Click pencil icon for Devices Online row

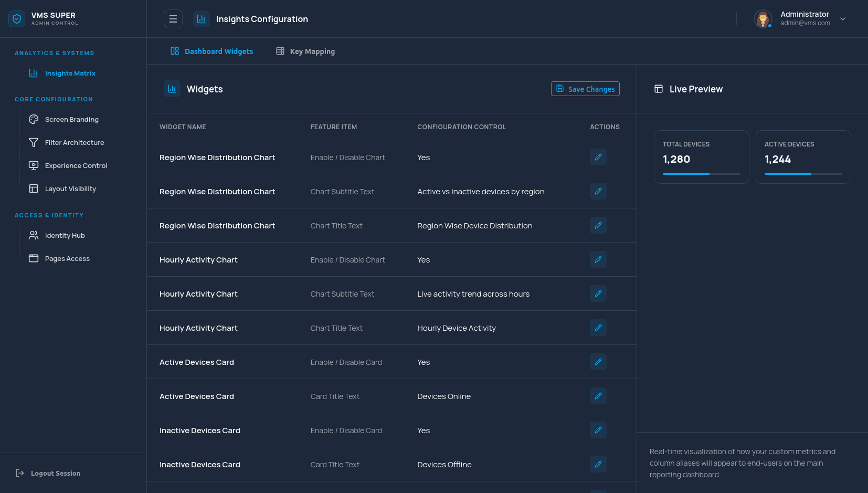coord(598,396)
